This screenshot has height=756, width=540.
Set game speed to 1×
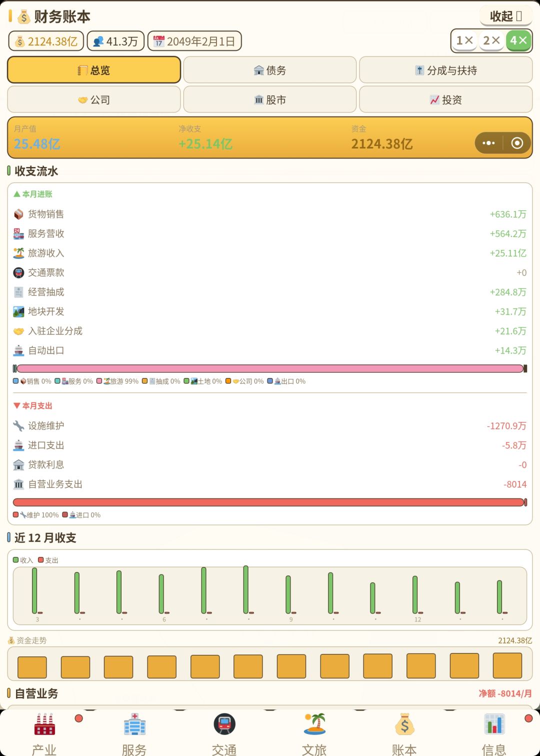[x=464, y=40]
